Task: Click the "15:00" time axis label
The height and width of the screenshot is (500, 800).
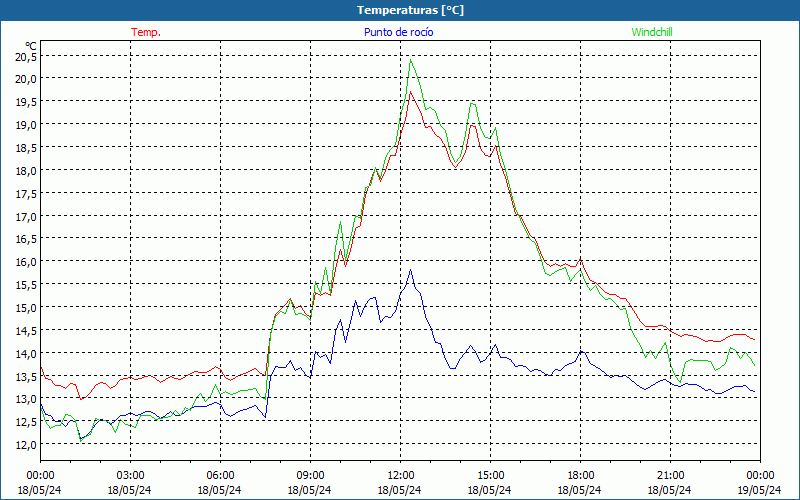Action: (x=490, y=476)
